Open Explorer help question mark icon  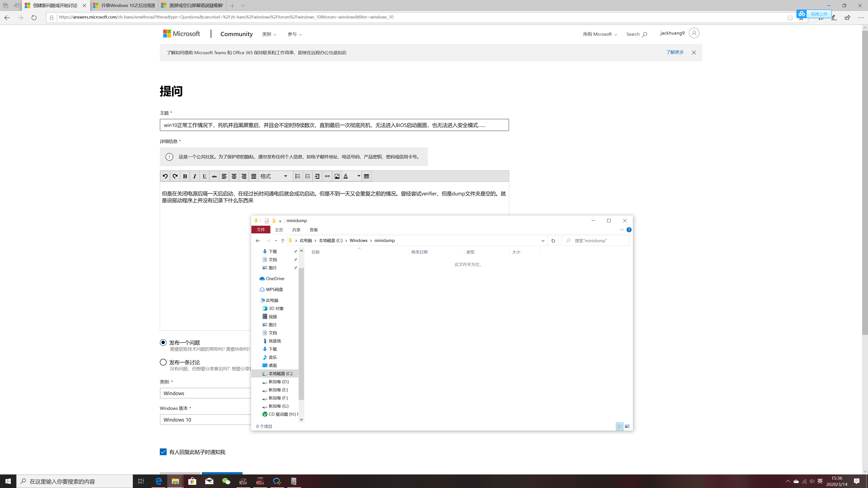(x=629, y=230)
